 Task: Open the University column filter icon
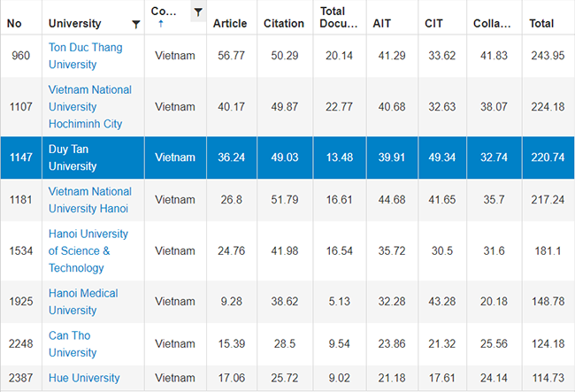coord(134,24)
